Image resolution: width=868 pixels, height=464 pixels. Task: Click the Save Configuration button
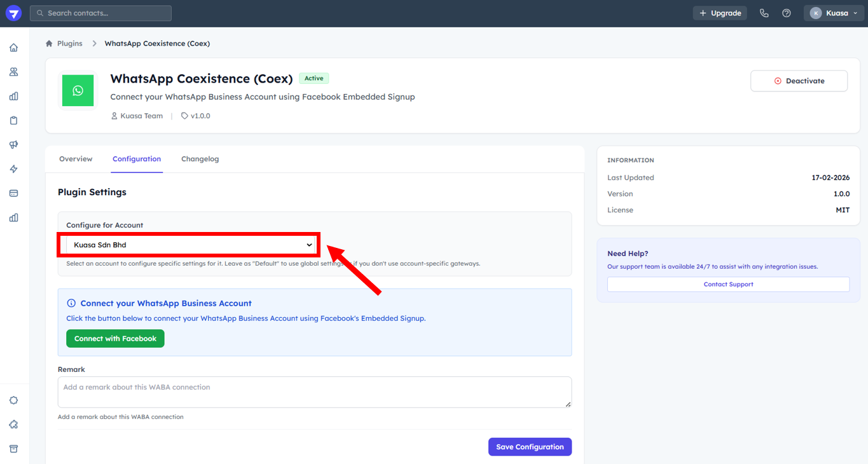530,447
